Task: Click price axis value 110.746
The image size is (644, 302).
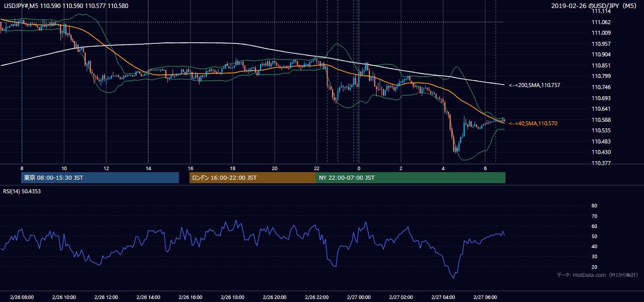Action: [x=601, y=87]
